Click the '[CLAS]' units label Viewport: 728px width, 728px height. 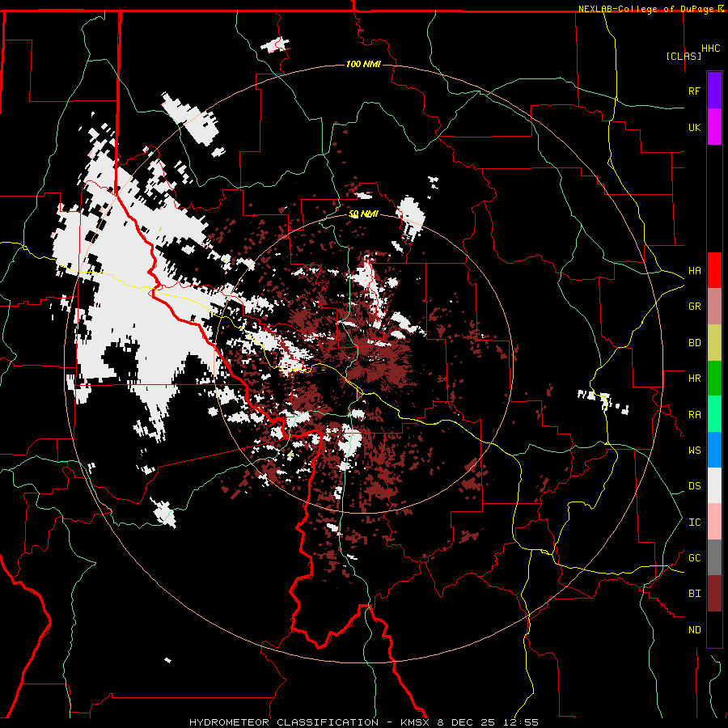684,56
